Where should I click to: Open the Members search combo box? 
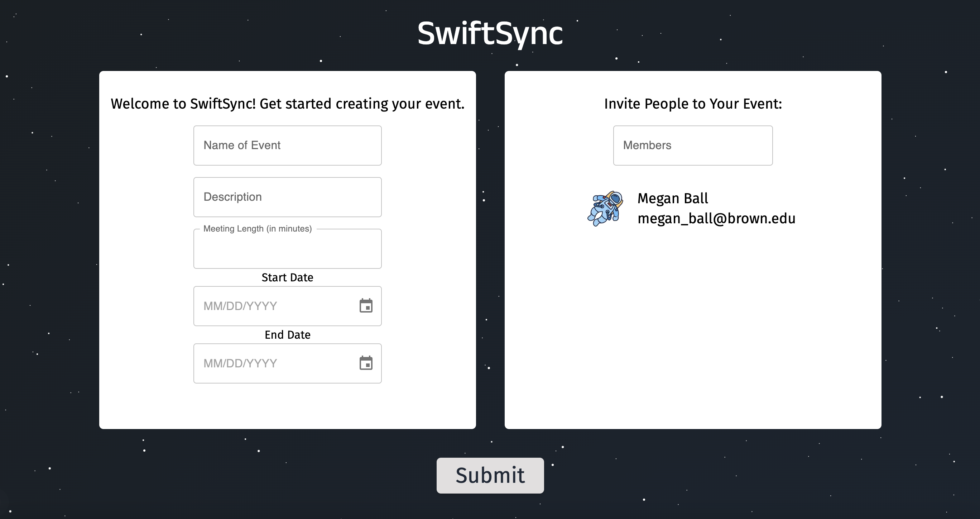coord(692,146)
